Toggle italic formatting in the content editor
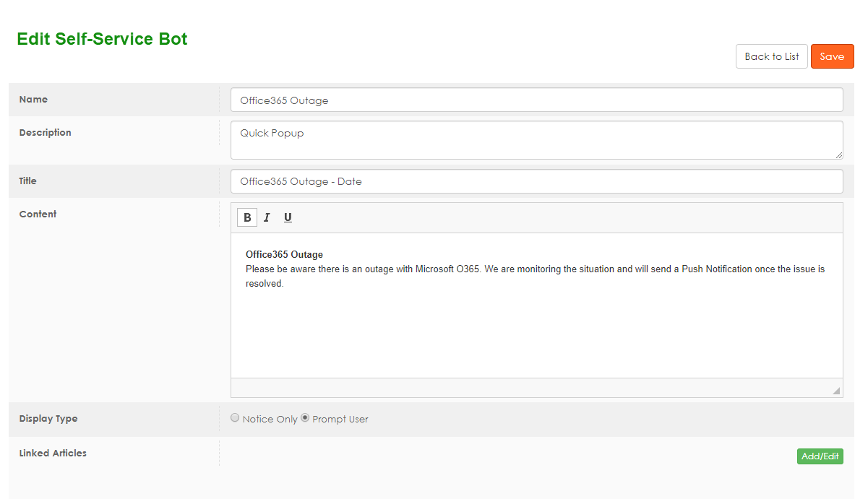 267,217
